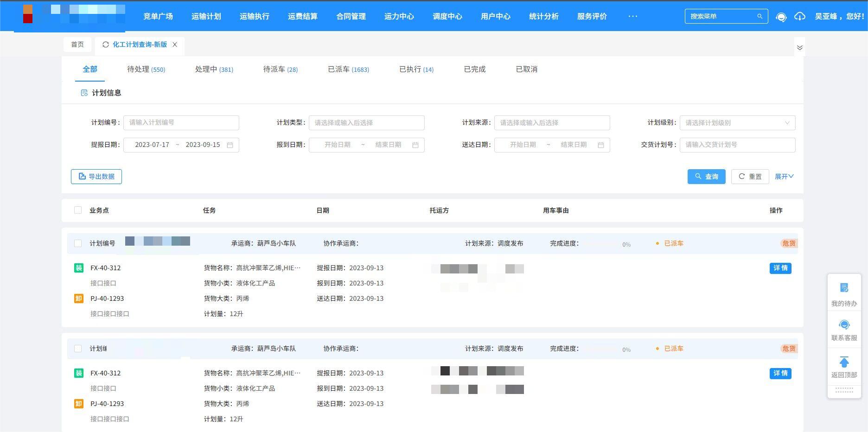Open the 调度中心 menu
This screenshot has height=432, width=868.
coord(447,16)
